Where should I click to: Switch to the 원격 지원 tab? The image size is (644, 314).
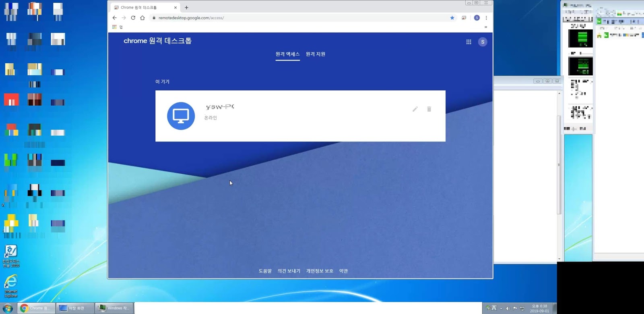[x=316, y=54]
